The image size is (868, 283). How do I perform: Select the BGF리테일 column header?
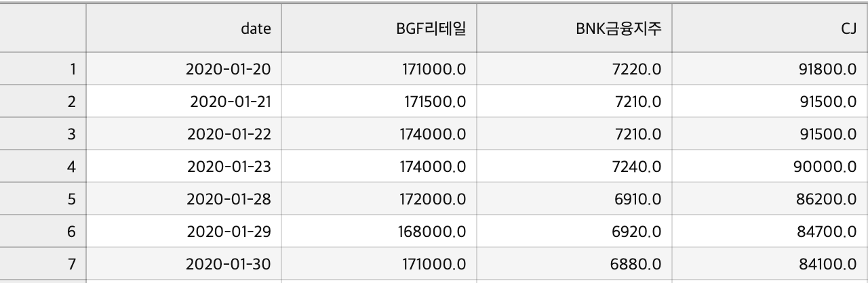(x=379, y=28)
